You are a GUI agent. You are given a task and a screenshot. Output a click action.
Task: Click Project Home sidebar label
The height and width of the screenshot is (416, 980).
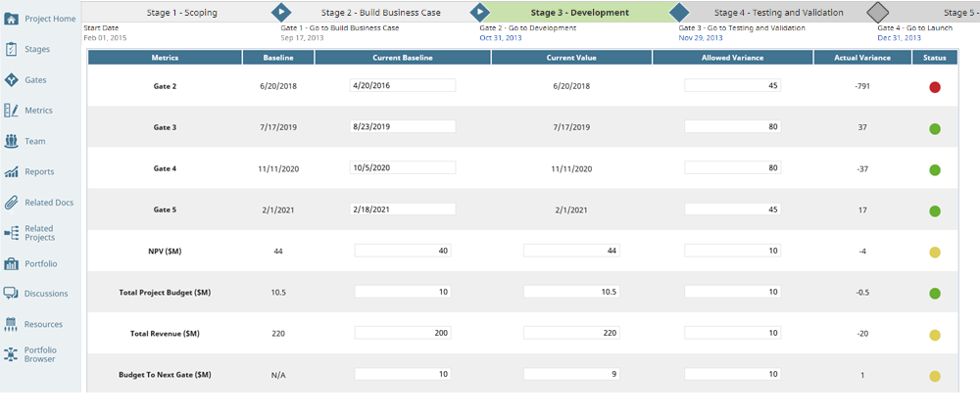tap(50, 19)
